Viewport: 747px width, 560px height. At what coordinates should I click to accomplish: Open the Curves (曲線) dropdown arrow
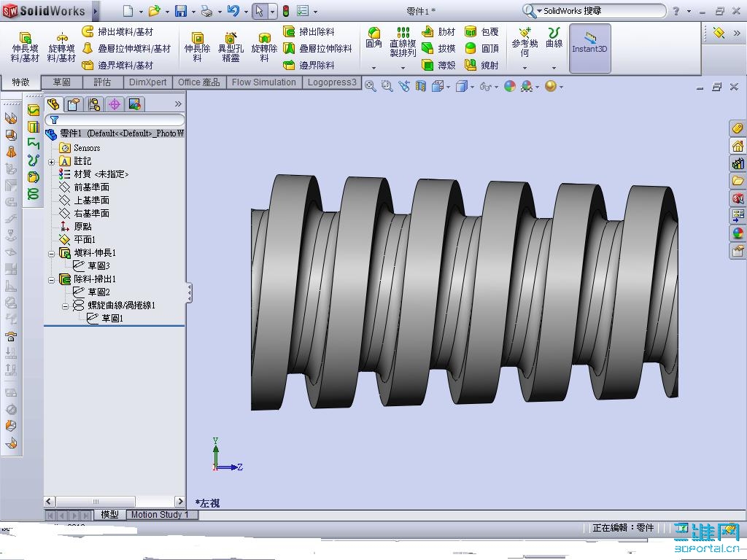pos(554,68)
